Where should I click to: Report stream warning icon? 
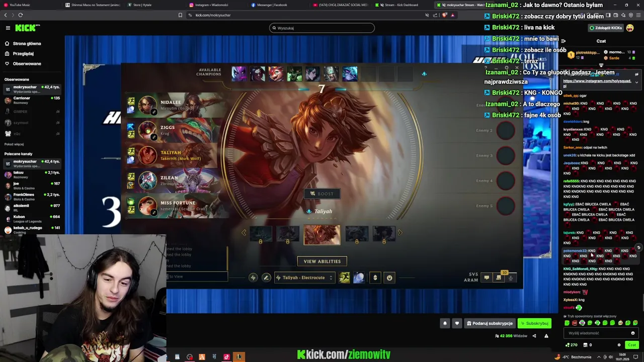546,336
